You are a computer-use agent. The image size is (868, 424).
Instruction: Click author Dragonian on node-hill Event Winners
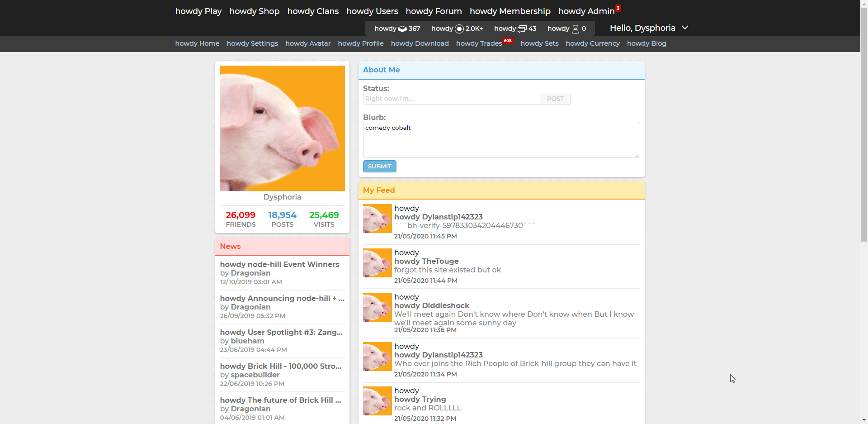pos(250,273)
